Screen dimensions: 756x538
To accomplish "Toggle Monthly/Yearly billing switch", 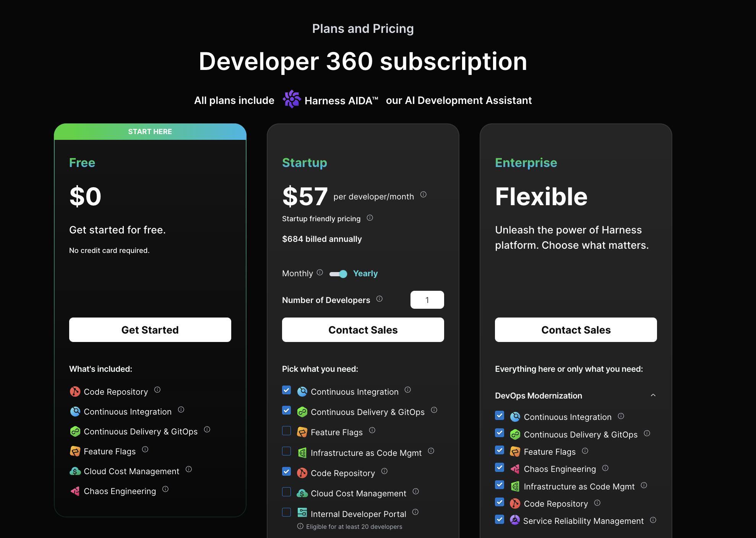I will [x=338, y=274].
